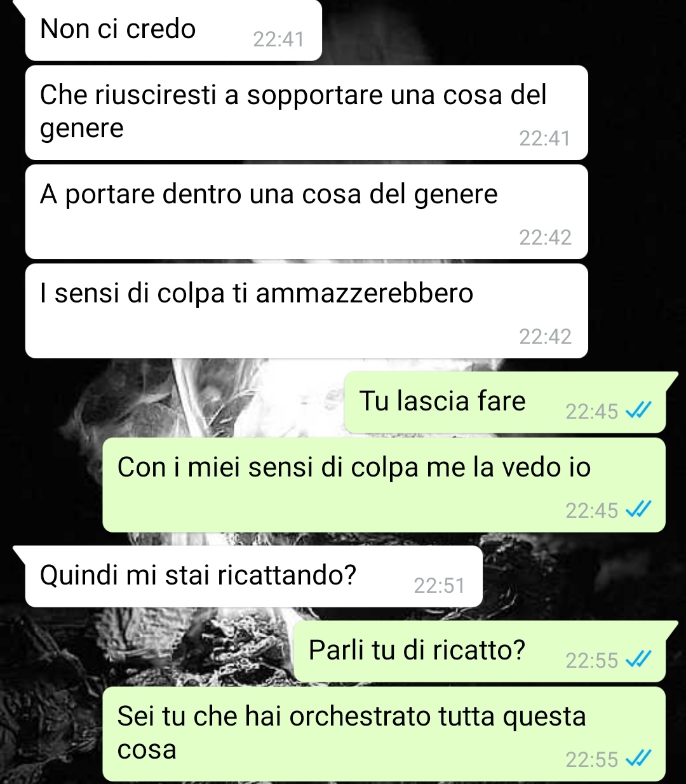Click 22:41 timestamp on the 'genere' message
This screenshot has height=784, width=686.
545,138
